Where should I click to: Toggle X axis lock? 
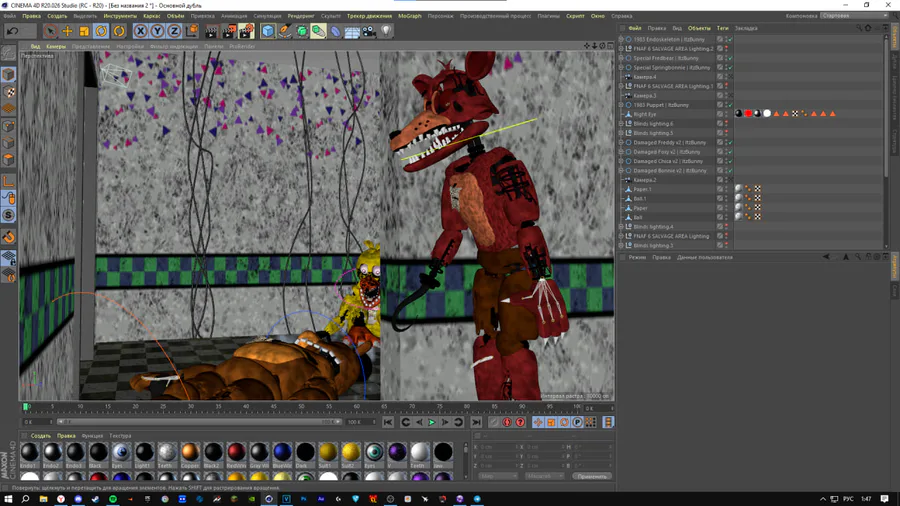click(140, 31)
